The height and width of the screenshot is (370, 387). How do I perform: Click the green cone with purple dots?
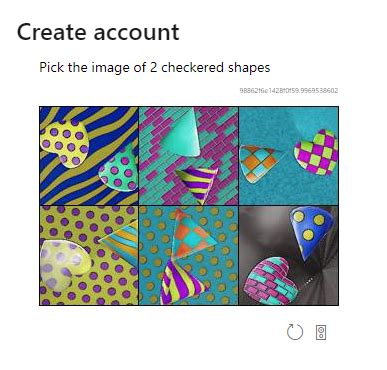click(x=119, y=174)
